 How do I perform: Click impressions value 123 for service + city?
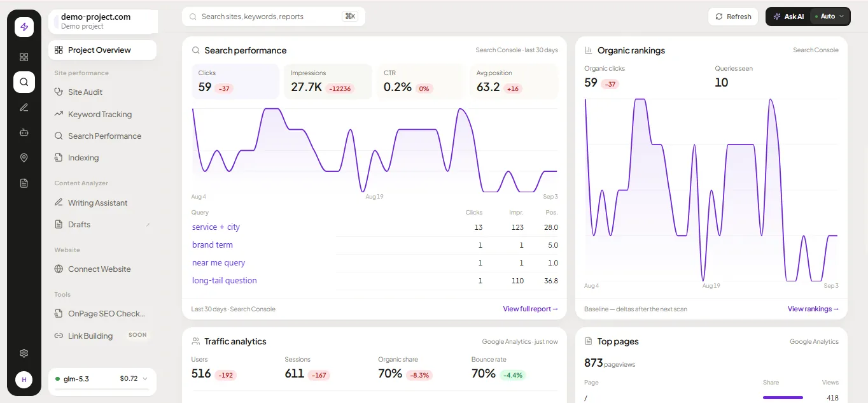tap(517, 227)
